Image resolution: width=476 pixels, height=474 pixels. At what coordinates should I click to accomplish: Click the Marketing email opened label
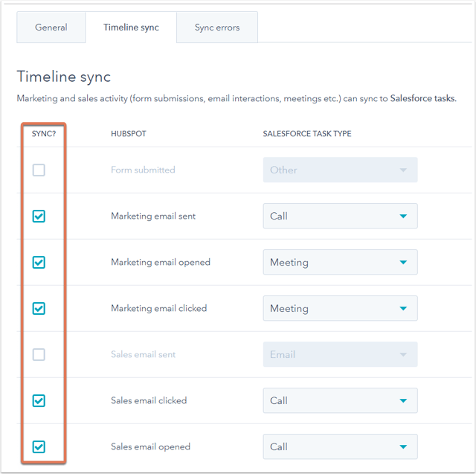pos(161,263)
